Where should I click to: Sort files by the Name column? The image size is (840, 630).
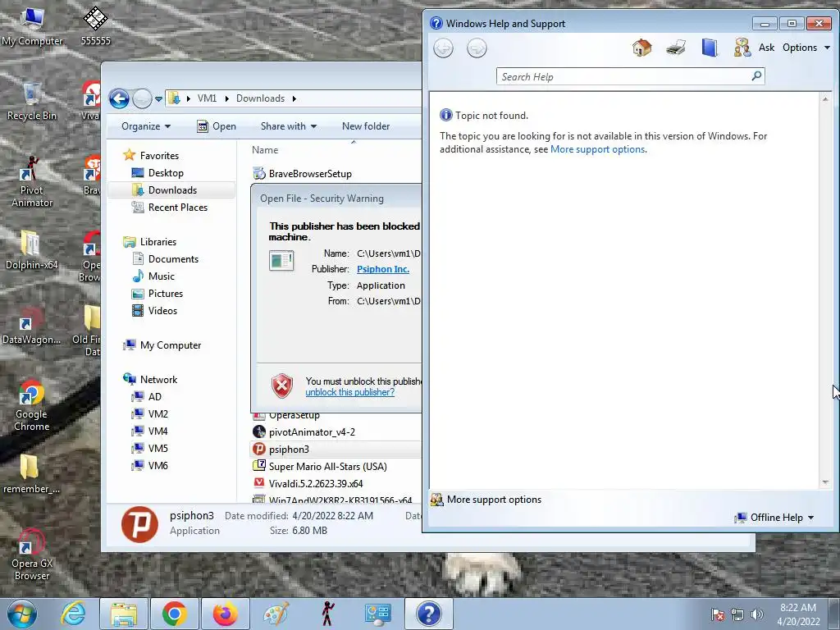pyautogui.click(x=265, y=150)
